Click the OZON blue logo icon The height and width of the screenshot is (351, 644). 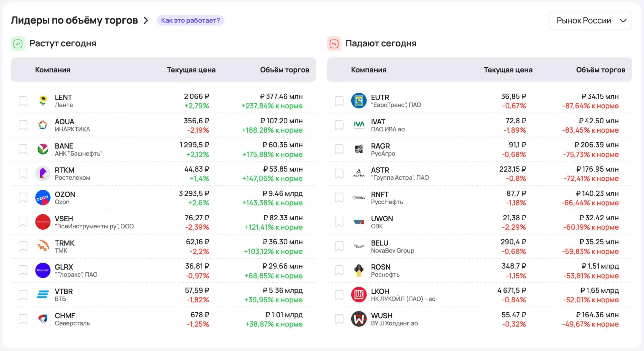43,198
